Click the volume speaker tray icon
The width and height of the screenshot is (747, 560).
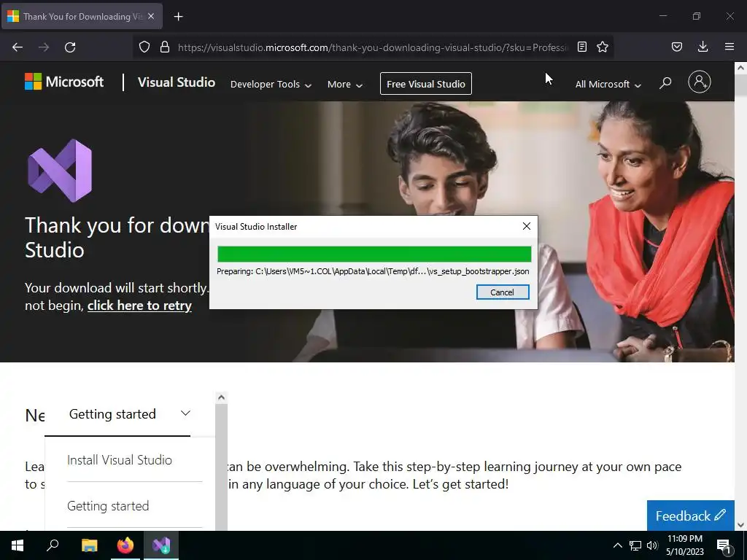coord(652,545)
